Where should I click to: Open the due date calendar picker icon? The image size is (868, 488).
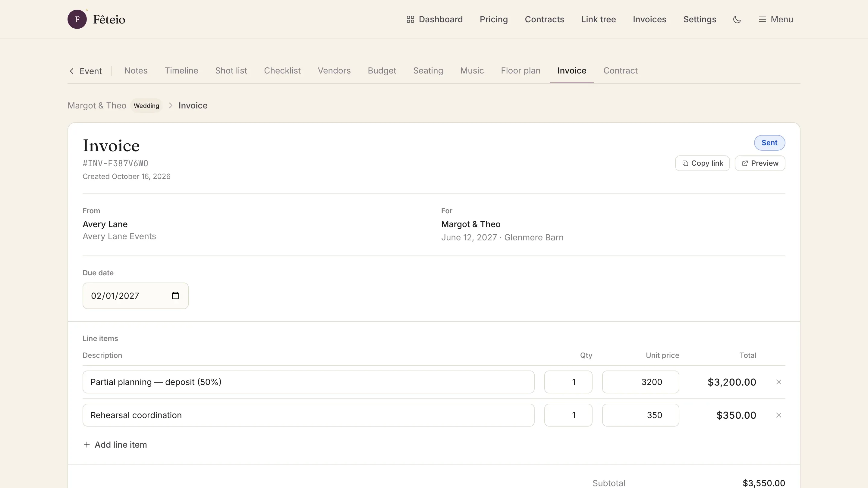coord(175,296)
